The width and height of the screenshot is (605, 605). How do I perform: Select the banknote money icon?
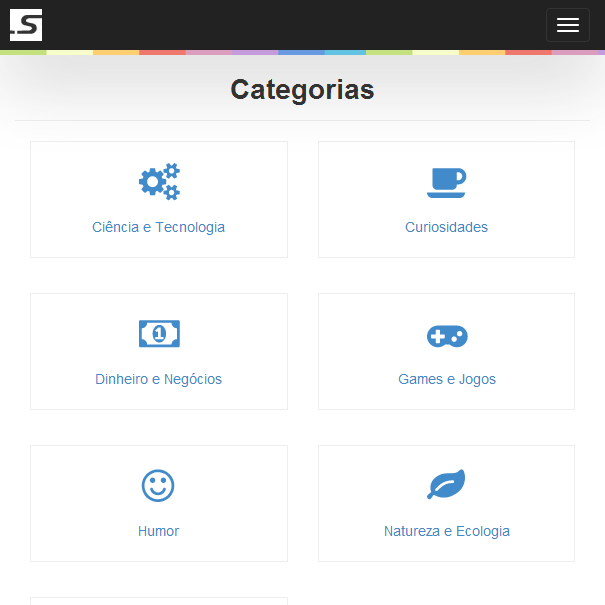159,333
